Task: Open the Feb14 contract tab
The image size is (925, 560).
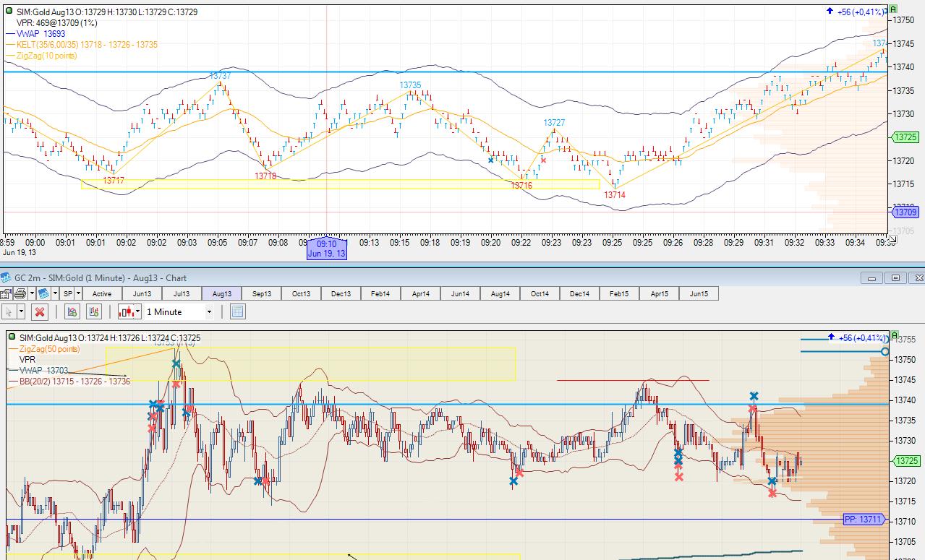Action: pos(380,293)
